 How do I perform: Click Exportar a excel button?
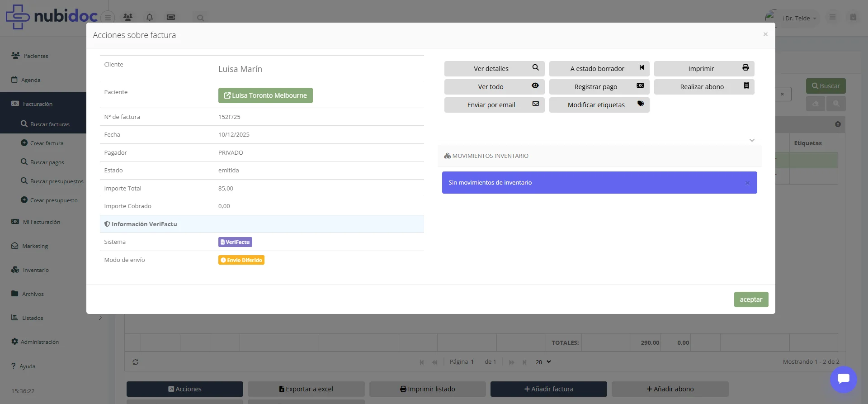[x=306, y=389]
